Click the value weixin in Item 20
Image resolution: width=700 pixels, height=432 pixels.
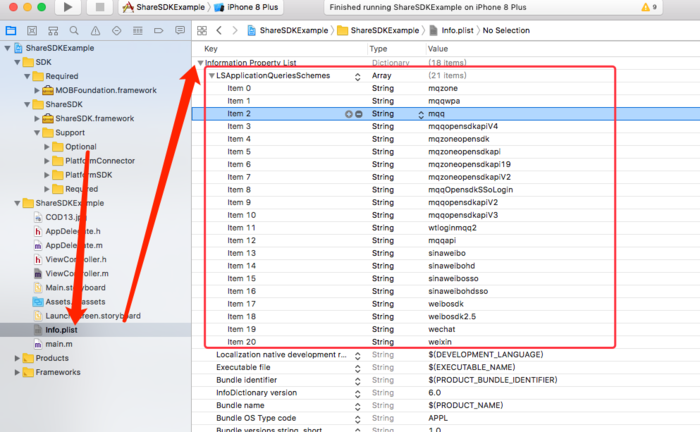pyautogui.click(x=440, y=342)
